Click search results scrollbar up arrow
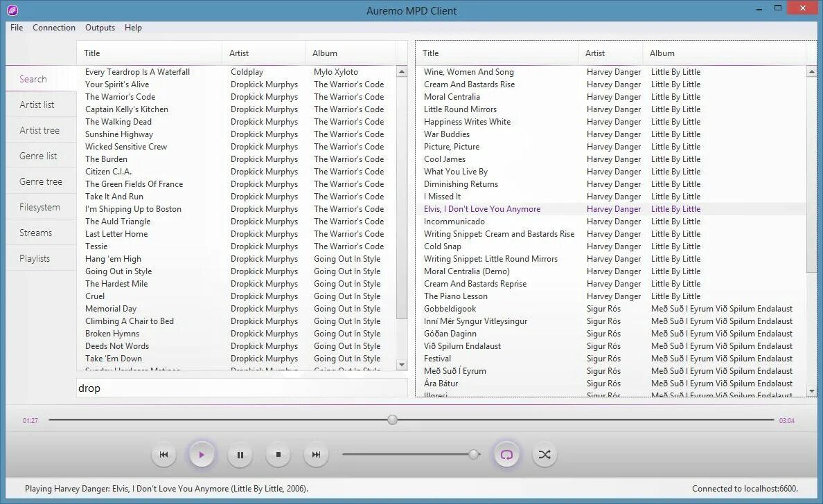Screen dimensions: 823x504 click(x=402, y=72)
